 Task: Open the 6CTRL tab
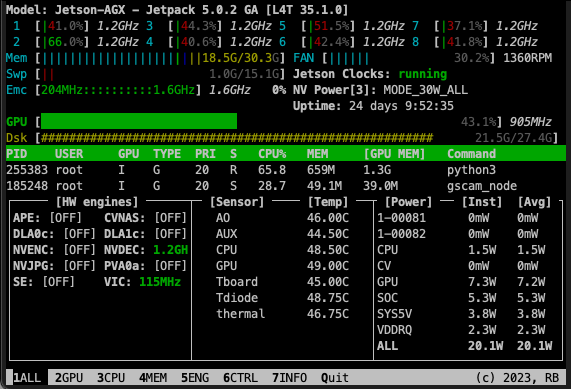240,378
